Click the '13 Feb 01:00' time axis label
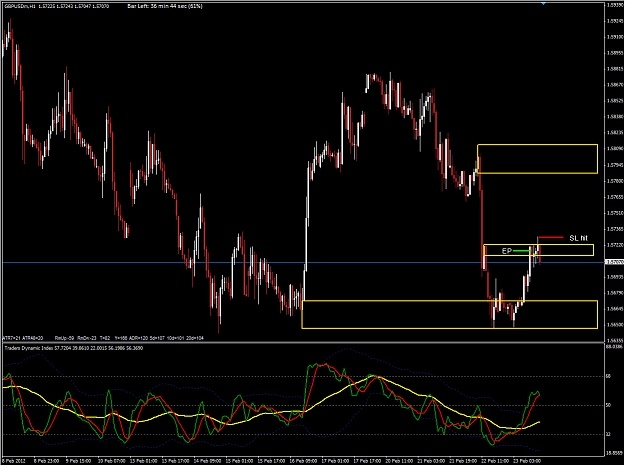 click(x=144, y=461)
